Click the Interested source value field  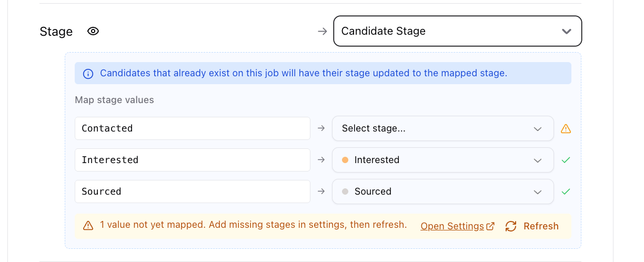[x=193, y=160]
